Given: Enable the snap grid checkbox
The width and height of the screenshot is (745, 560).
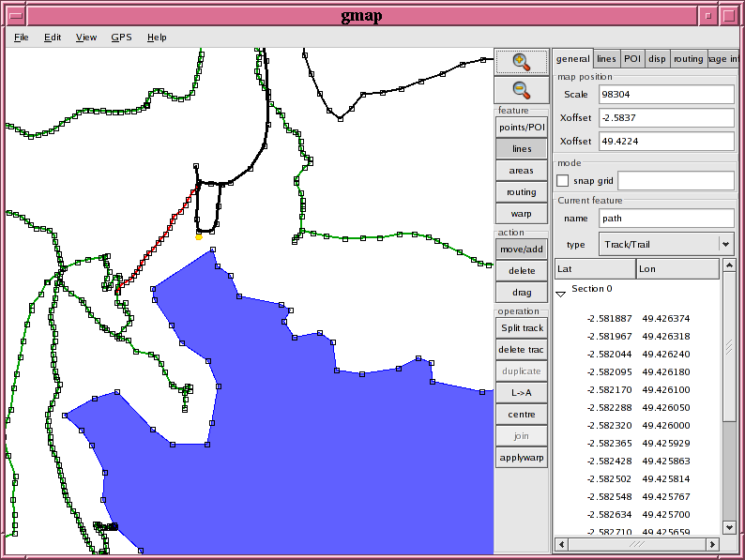Looking at the screenshot, I should (x=563, y=181).
